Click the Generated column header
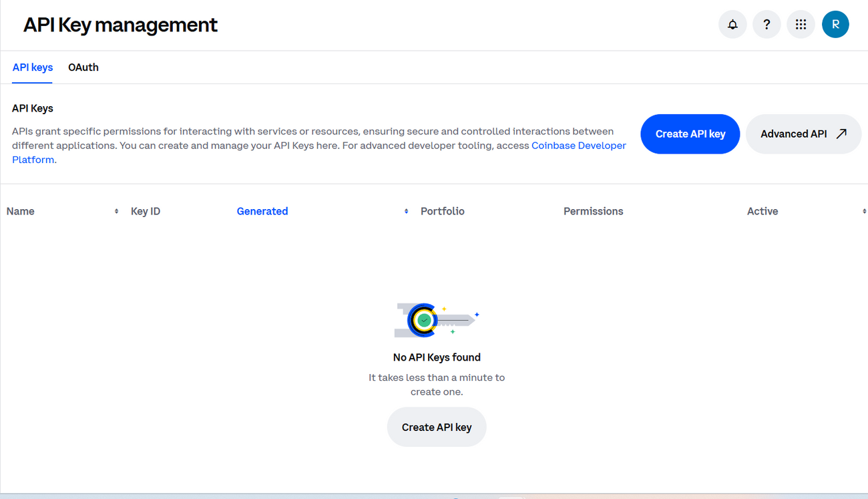Viewport: 868px width, 499px height. (x=262, y=211)
